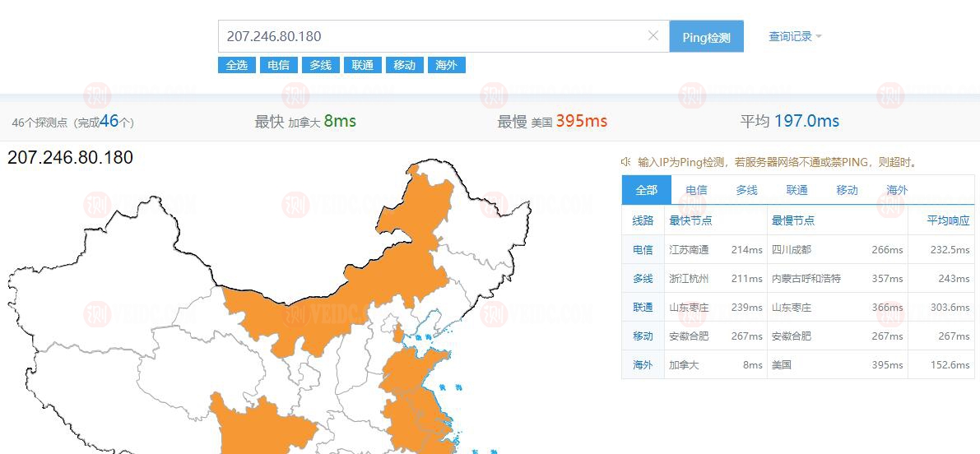Click the 最快 8ms summary value
The width and height of the screenshot is (980, 454).
point(340,121)
